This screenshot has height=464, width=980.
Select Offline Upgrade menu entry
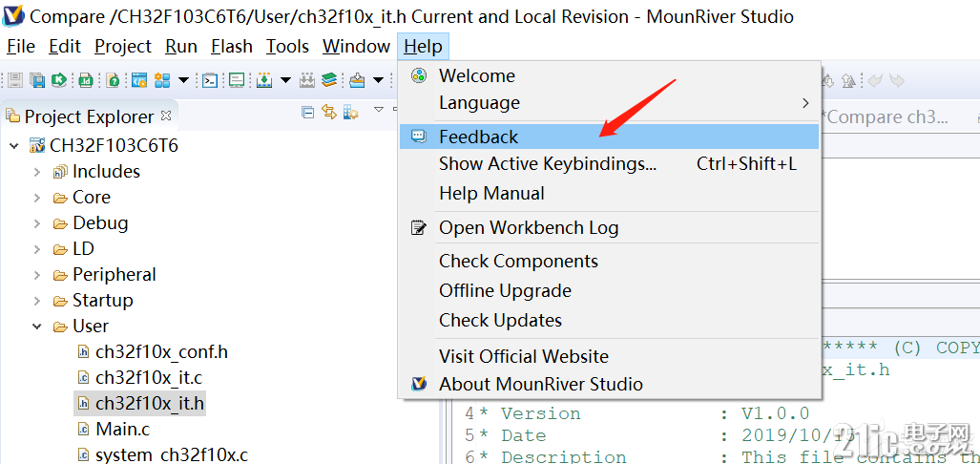610,291
